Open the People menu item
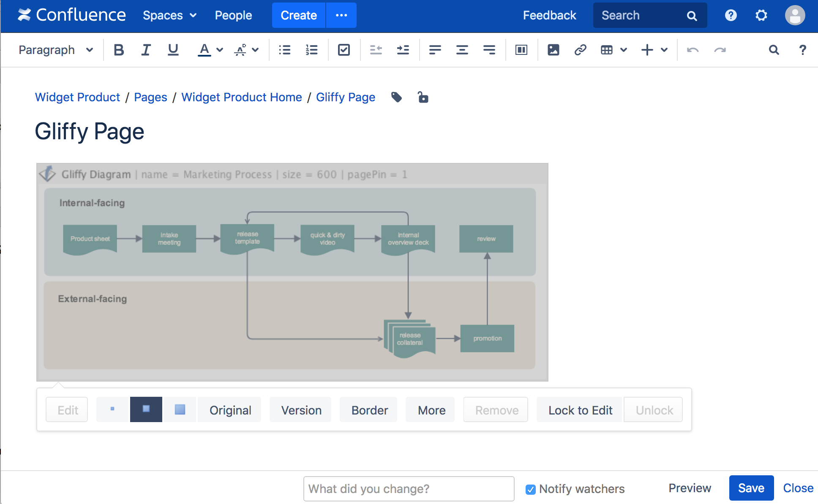 coord(233,16)
